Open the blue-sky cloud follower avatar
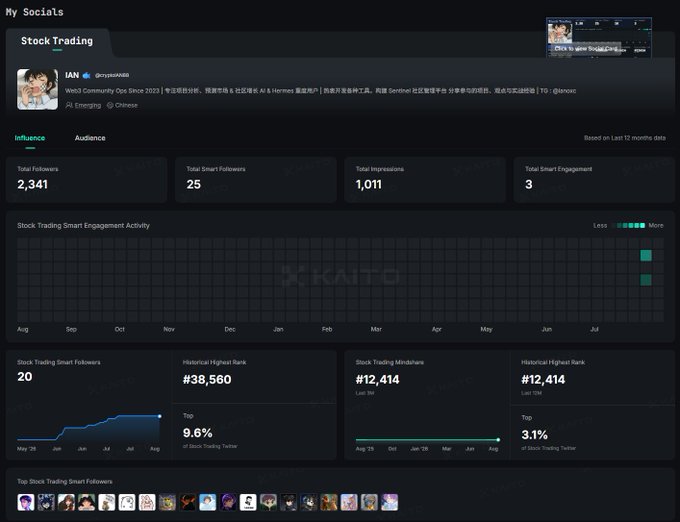The image size is (680, 522). (207, 502)
